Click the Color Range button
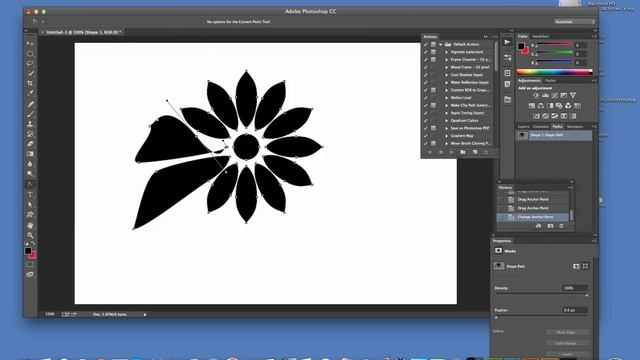Image resolution: width=640 pixels, height=360 pixels. [567, 343]
